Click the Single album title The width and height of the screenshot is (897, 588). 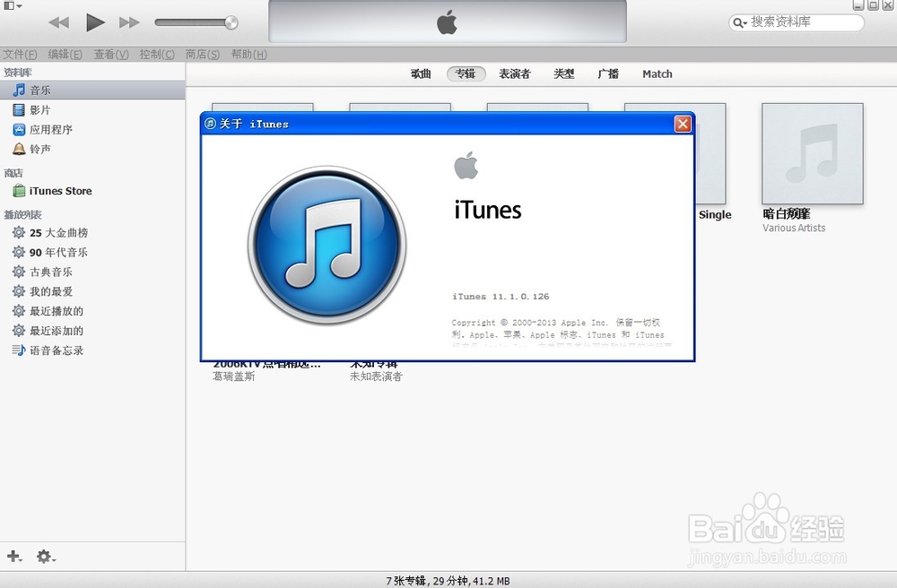pos(715,215)
